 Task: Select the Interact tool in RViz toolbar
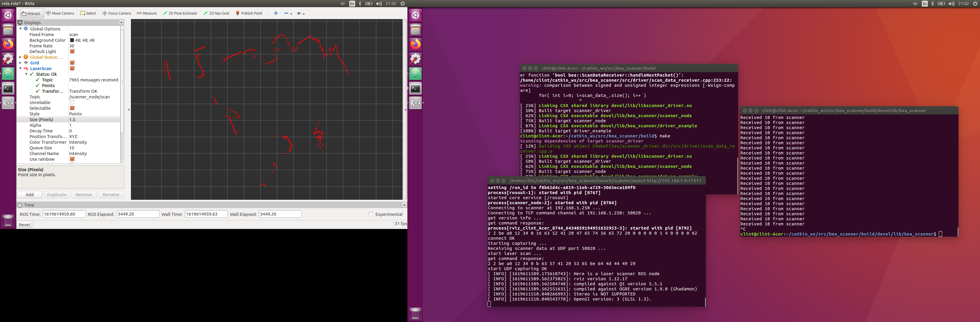click(31, 13)
